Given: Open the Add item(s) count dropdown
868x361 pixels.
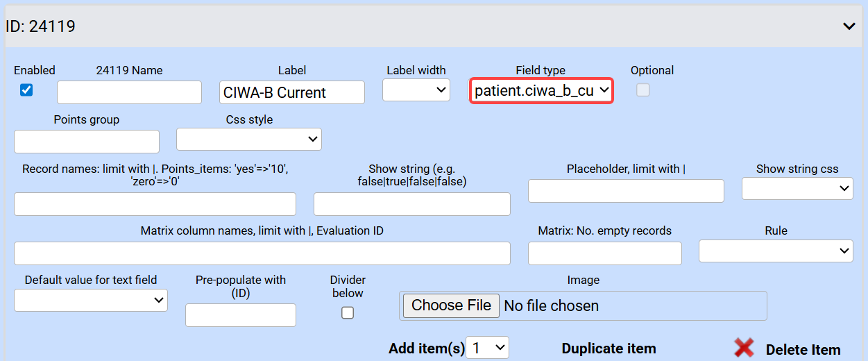Looking at the screenshot, I should coord(488,348).
